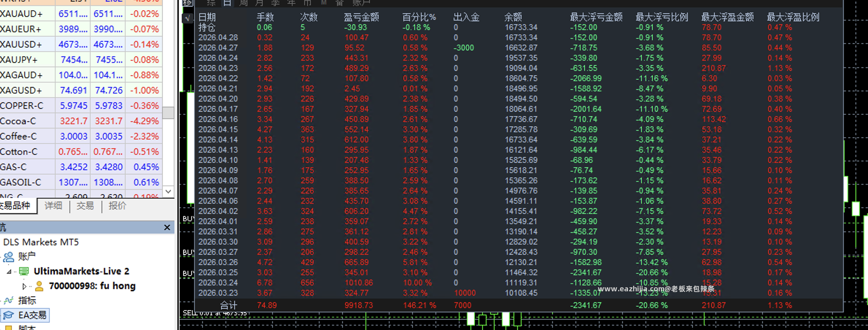Click the 10000 deposit value on 2026.03.23
The height and width of the screenshot is (330, 868).
[465, 293]
